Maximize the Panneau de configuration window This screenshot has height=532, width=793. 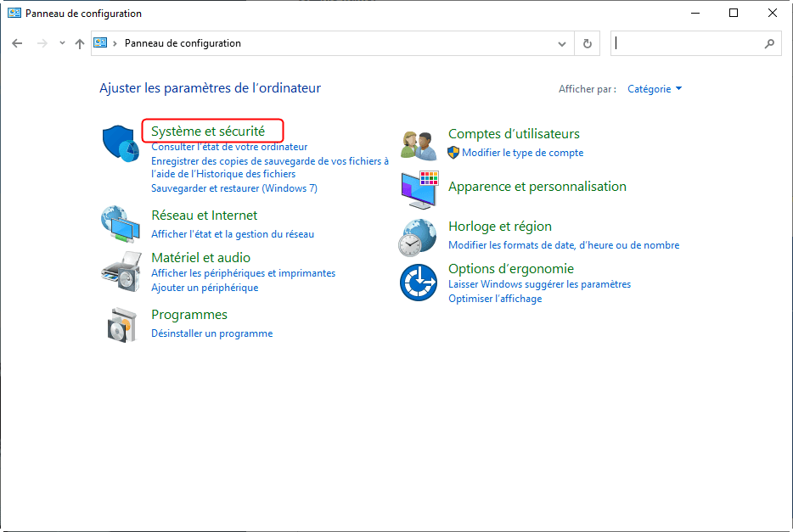click(734, 13)
